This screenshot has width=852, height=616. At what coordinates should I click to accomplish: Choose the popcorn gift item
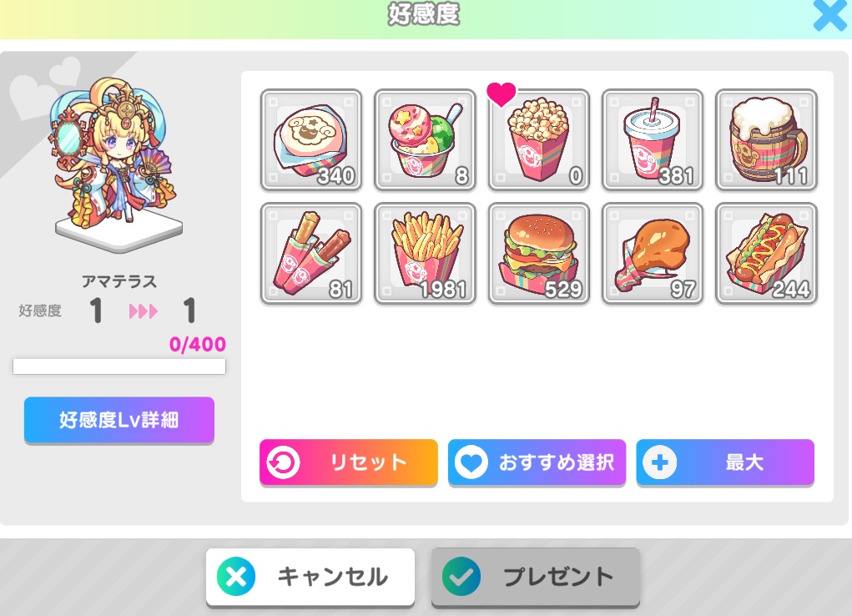pyautogui.click(x=538, y=139)
